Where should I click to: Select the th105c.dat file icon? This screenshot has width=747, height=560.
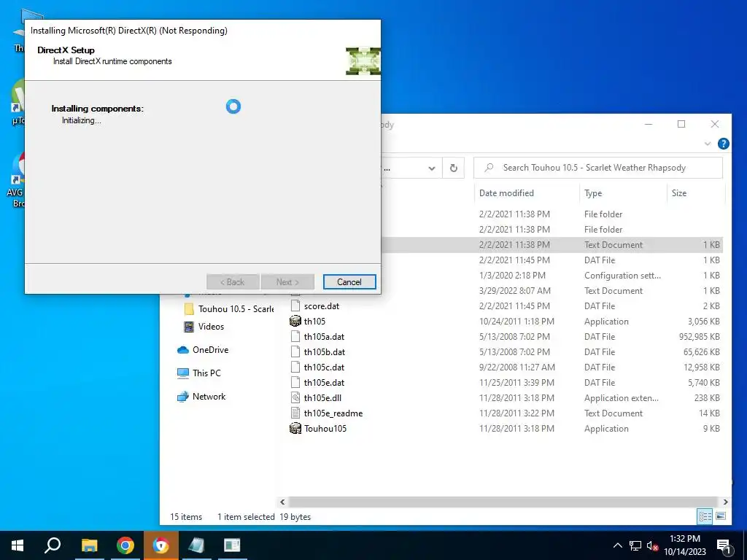pos(295,367)
